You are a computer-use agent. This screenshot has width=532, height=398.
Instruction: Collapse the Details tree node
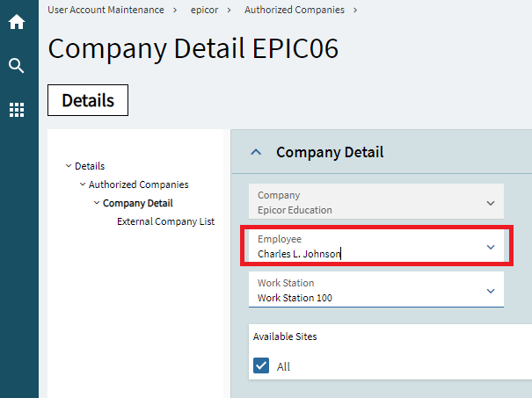point(69,165)
